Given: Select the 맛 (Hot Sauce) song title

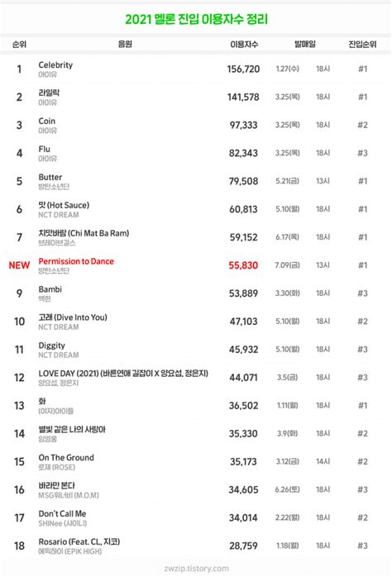Looking at the screenshot, I should coord(64,205).
